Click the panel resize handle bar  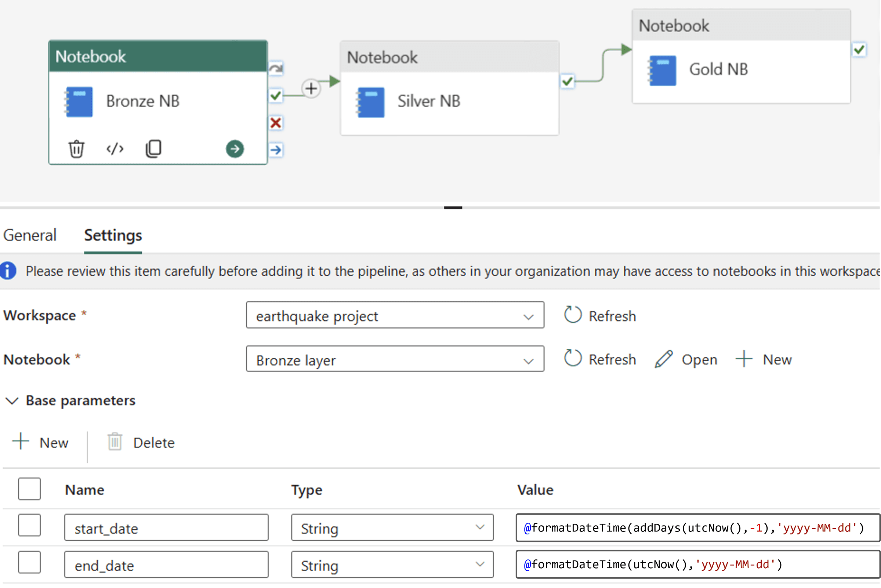[x=453, y=207]
